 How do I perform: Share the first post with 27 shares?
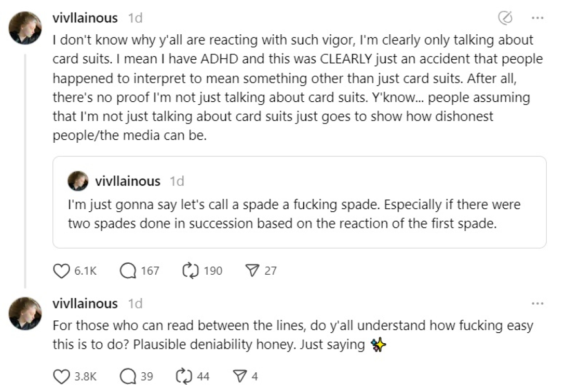pyautogui.click(x=251, y=271)
